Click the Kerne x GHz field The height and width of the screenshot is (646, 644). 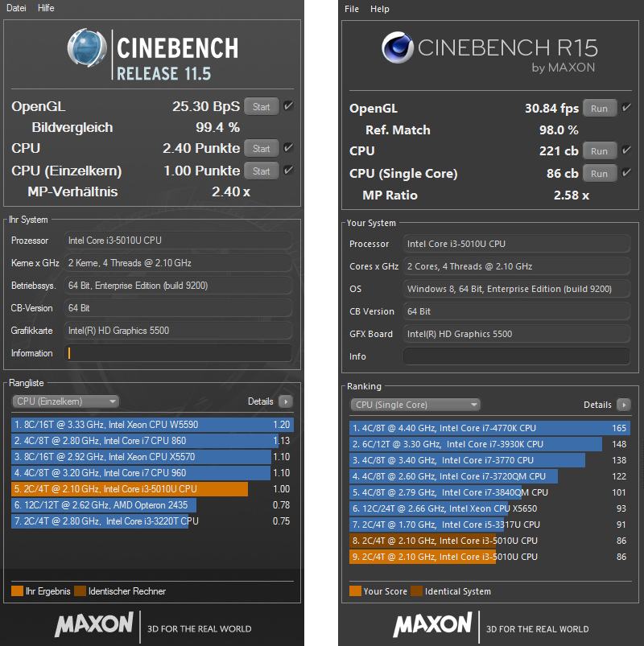click(178, 263)
